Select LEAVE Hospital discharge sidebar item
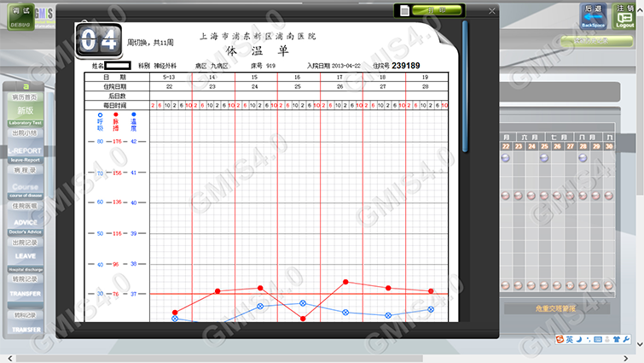The width and height of the screenshot is (644, 363). (25, 261)
